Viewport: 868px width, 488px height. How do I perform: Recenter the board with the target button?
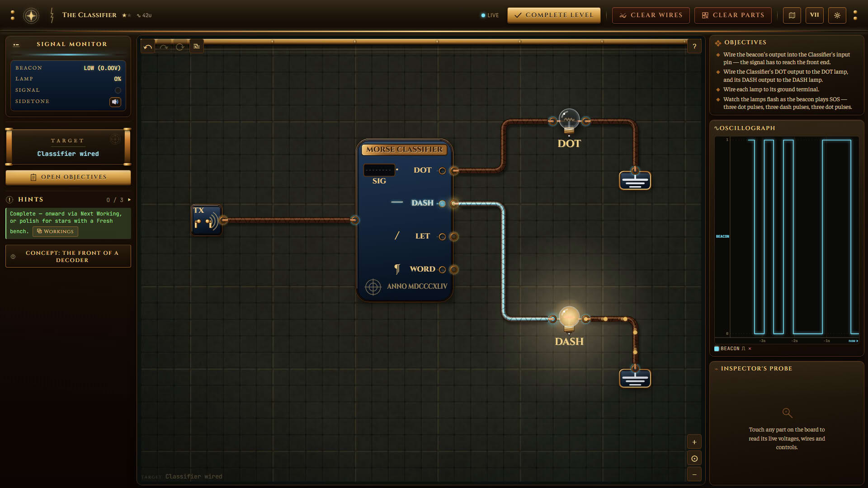click(x=694, y=458)
